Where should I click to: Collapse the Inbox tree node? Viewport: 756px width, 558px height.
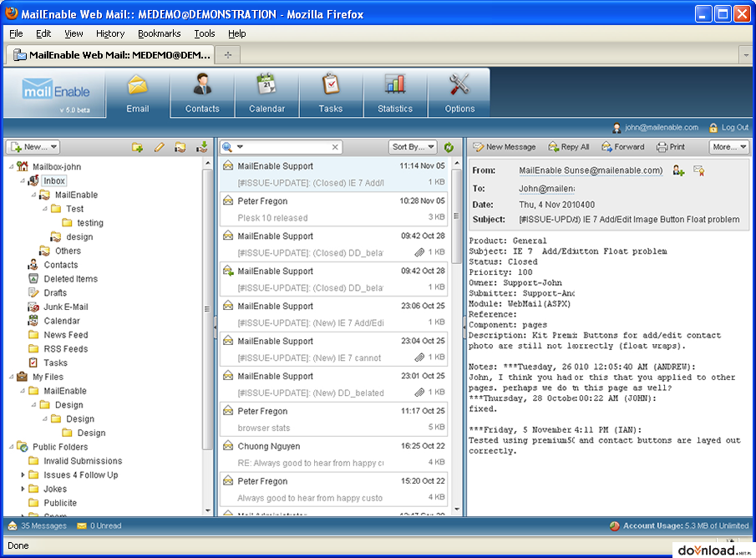23,180
